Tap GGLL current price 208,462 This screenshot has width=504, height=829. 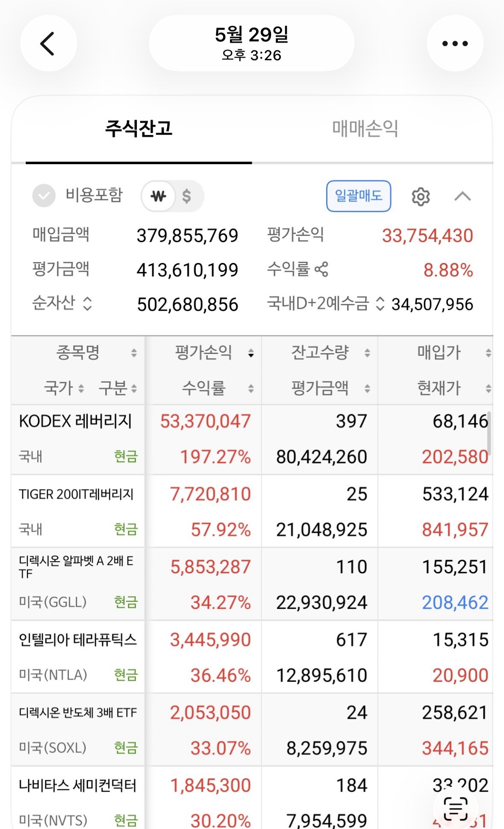455,603
